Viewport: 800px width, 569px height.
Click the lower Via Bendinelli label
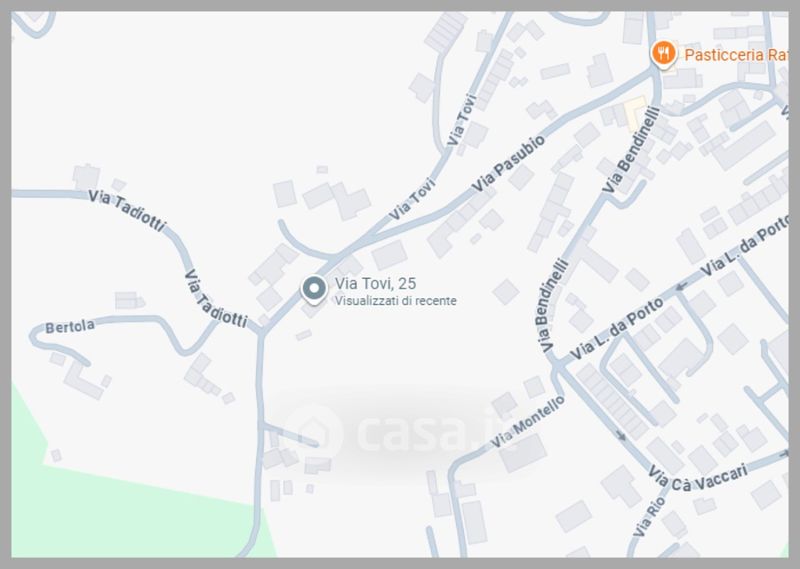tap(553, 306)
